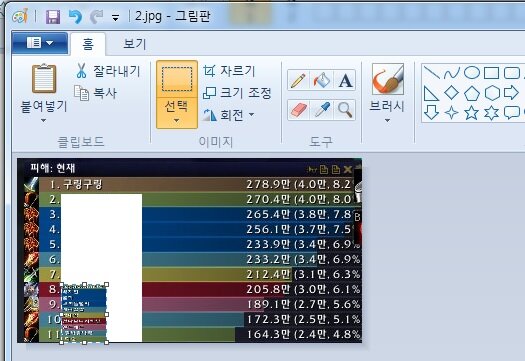Open the Paint file menu button
This screenshot has width=525, height=361.
(40, 43)
